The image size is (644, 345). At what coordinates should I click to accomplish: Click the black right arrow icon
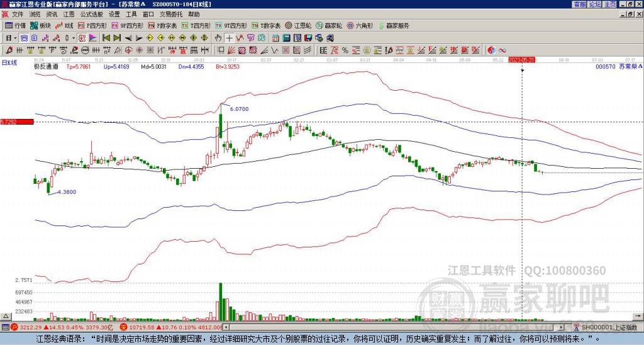coord(139,38)
